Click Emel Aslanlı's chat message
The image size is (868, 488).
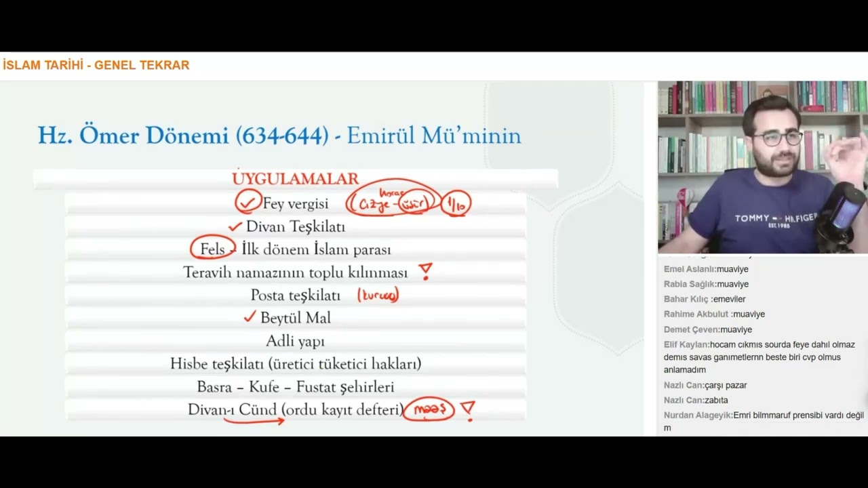pyautogui.click(x=705, y=269)
